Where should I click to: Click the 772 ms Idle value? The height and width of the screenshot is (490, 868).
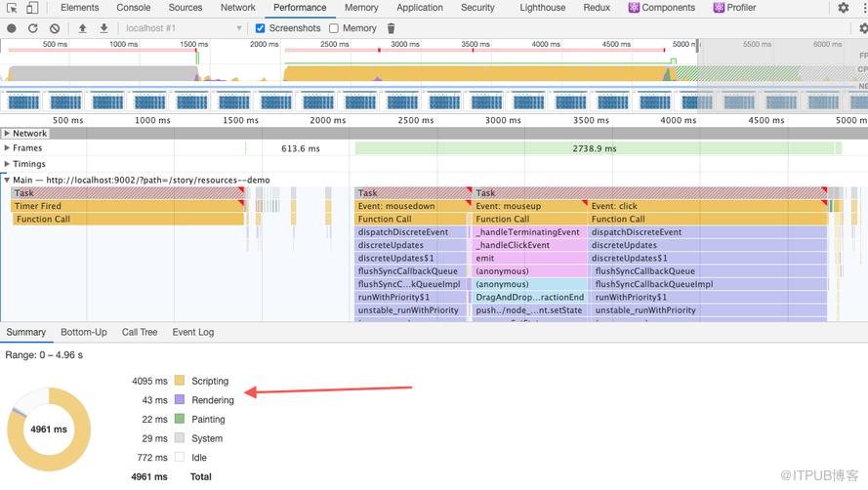tap(152, 458)
